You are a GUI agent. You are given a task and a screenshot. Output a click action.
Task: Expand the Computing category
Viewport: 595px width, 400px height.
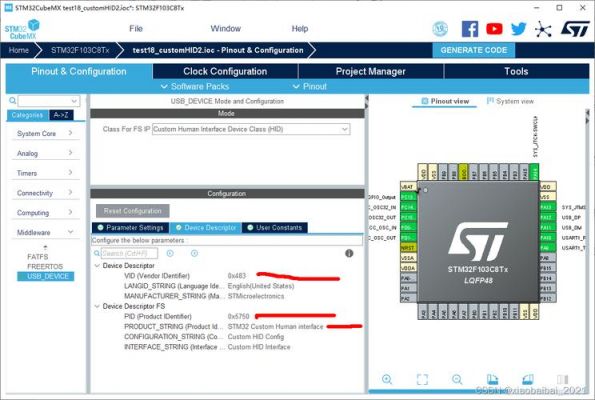point(45,213)
